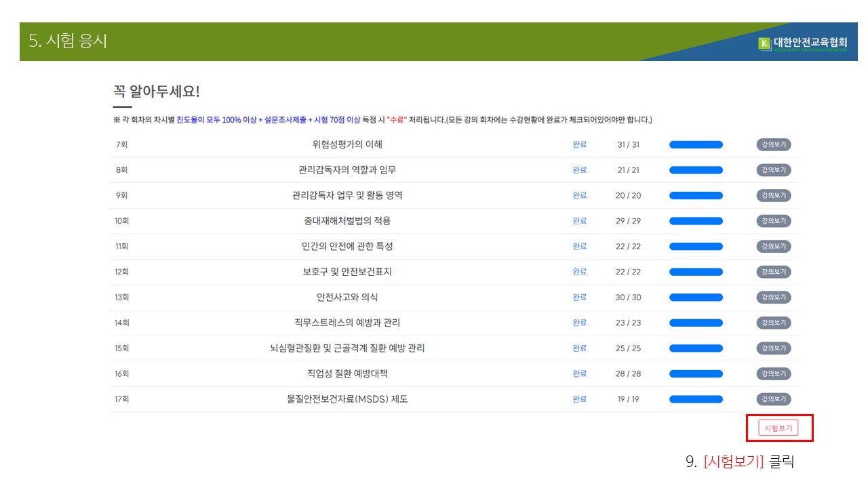Click 강의보기 for 14회 직무스트레스의 예방과 관리
Screen dimensions: 868x488
tap(774, 323)
